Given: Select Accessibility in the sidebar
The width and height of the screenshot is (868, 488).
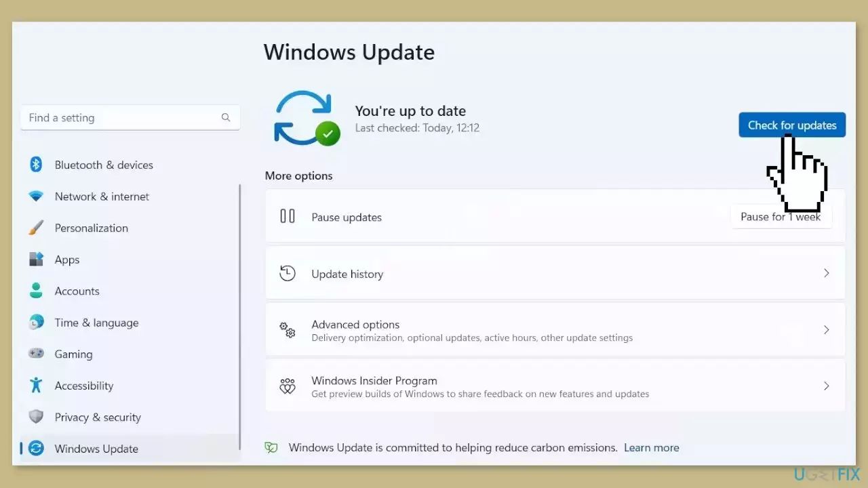Looking at the screenshot, I should (x=84, y=386).
